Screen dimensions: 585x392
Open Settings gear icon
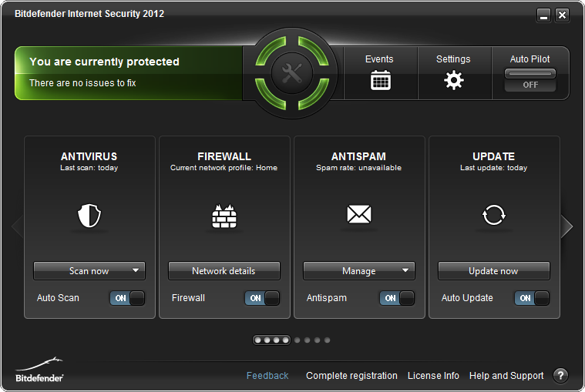click(453, 80)
